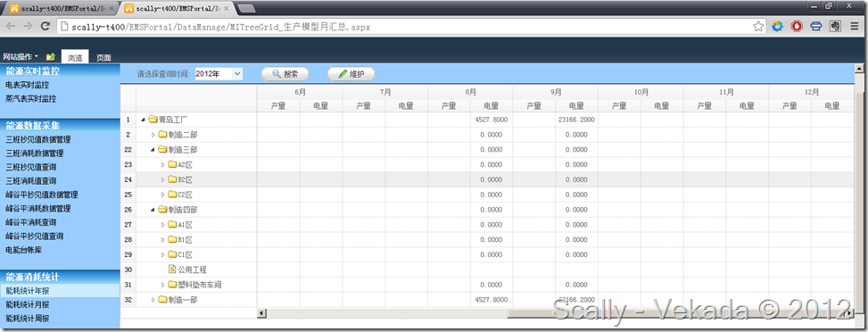The height and width of the screenshot is (332, 868).
Task: Open 能耗统计周报 link
Action: click(x=27, y=318)
